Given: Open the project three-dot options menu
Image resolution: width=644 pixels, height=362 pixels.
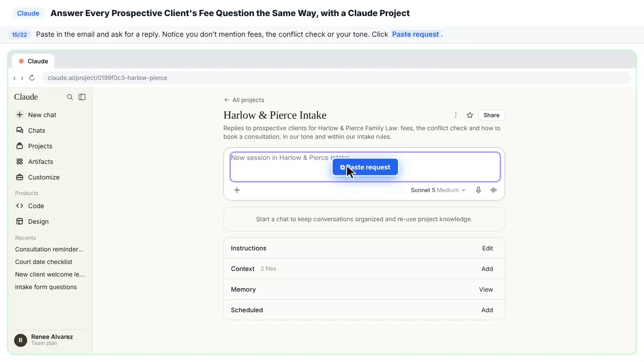Looking at the screenshot, I should click(x=456, y=115).
